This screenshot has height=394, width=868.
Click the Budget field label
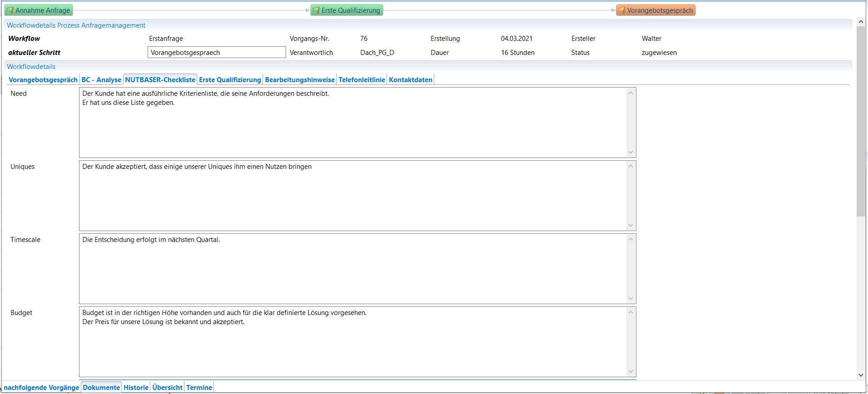(21, 313)
